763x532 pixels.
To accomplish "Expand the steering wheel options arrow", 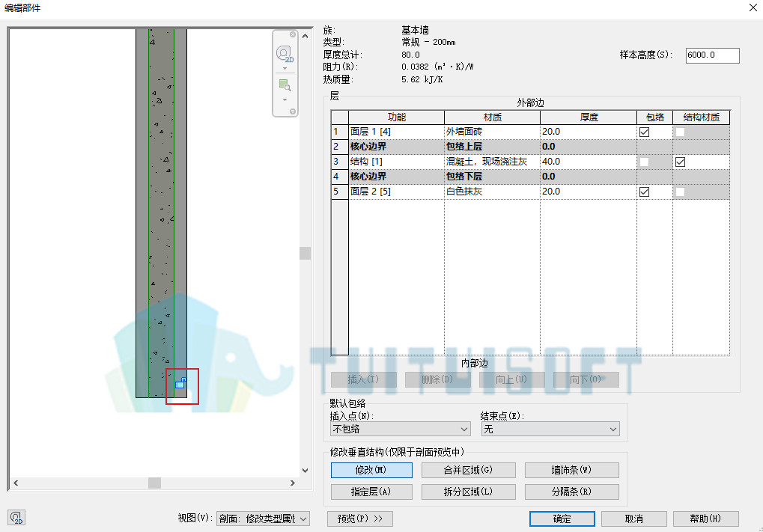I will point(285,69).
